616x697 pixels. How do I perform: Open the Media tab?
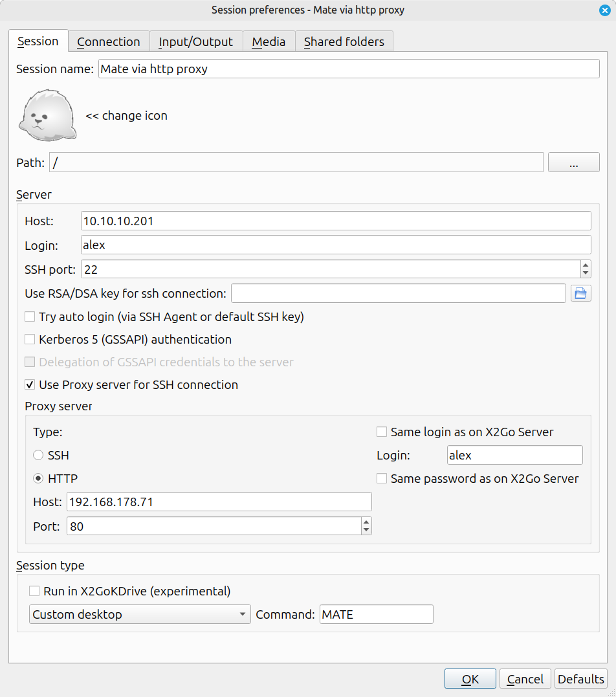point(269,41)
